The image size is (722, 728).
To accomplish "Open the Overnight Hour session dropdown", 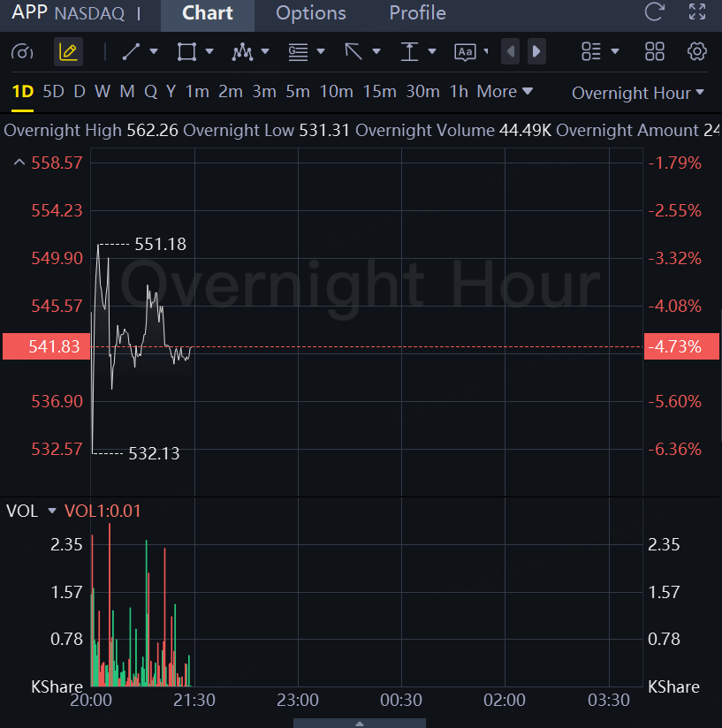I will tap(638, 94).
